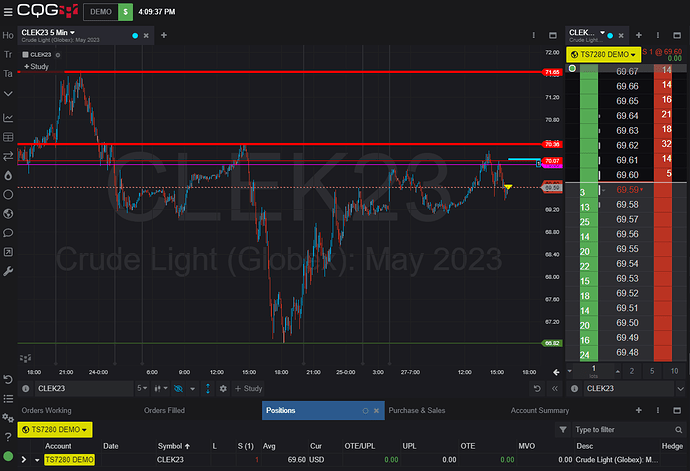This screenshot has width=690, height=471.
Task: Expand the TS7280 DEMO position row arrow
Action: [x=24, y=460]
